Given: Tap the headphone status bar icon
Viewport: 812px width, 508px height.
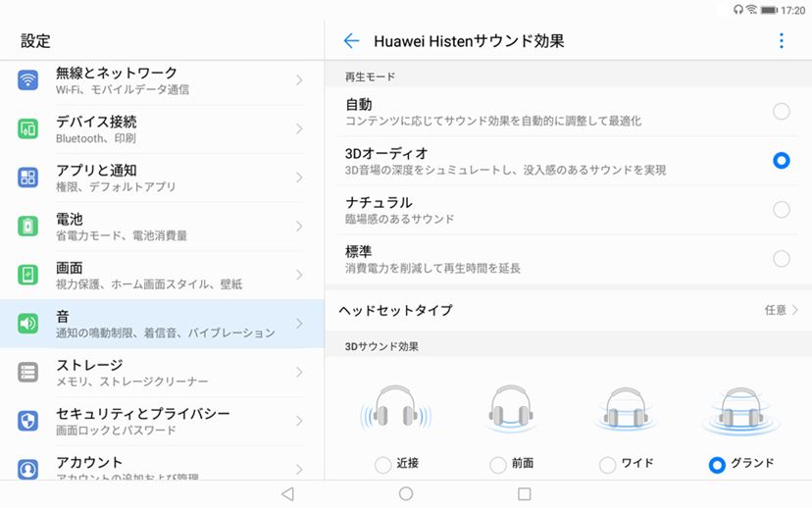Looking at the screenshot, I should [x=738, y=10].
